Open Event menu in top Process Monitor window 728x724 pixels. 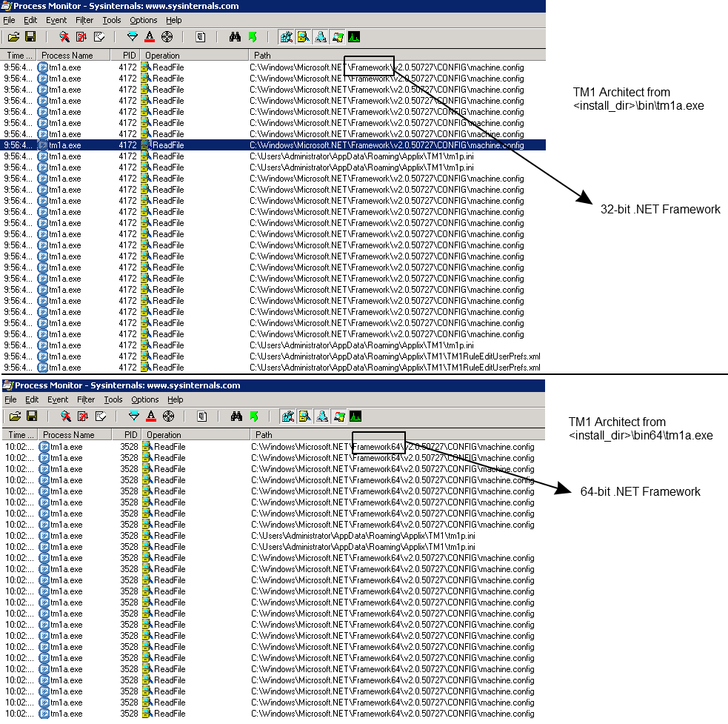(56, 20)
